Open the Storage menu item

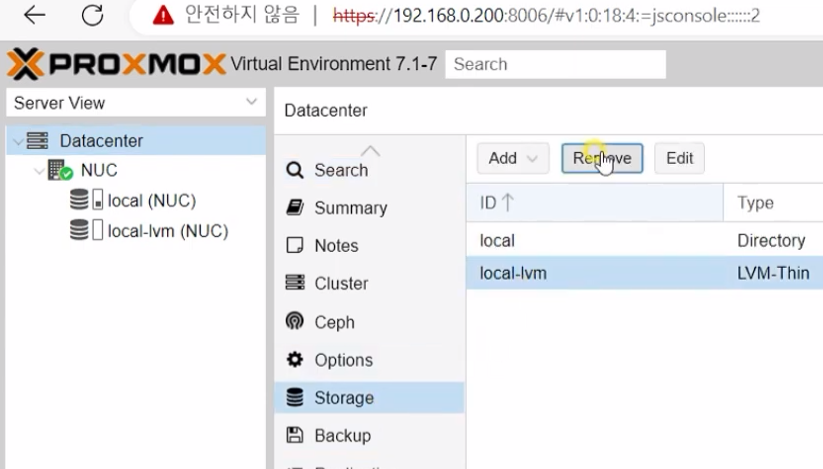(x=370, y=398)
